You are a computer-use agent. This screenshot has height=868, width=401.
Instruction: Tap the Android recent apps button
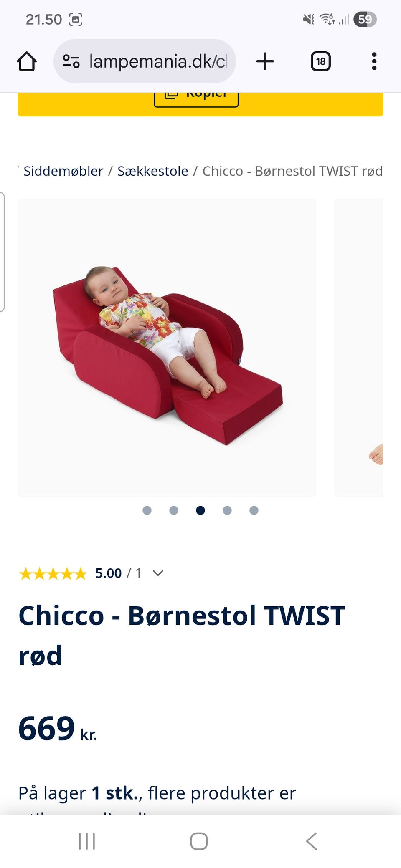click(x=87, y=841)
